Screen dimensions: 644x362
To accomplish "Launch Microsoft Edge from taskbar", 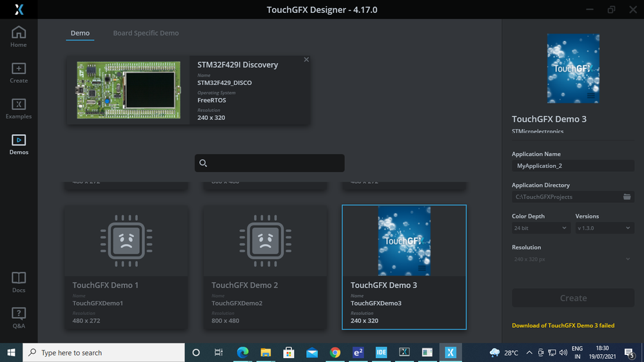I will point(242,352).
